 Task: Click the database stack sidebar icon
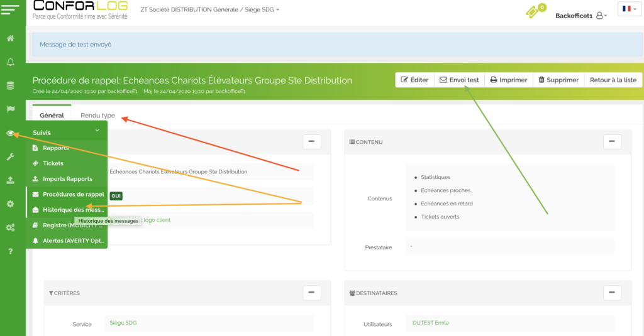(11, 85)
